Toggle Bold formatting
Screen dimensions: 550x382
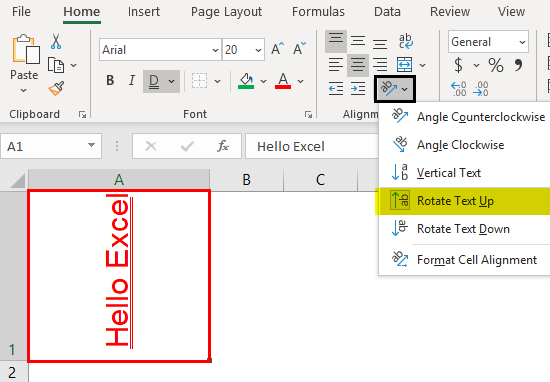[110, 81]
